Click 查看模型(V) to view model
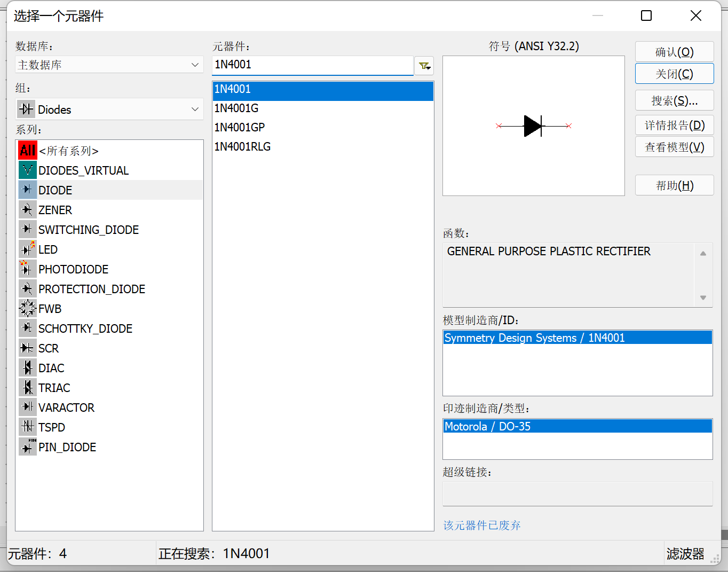 [x=675, y=147]
